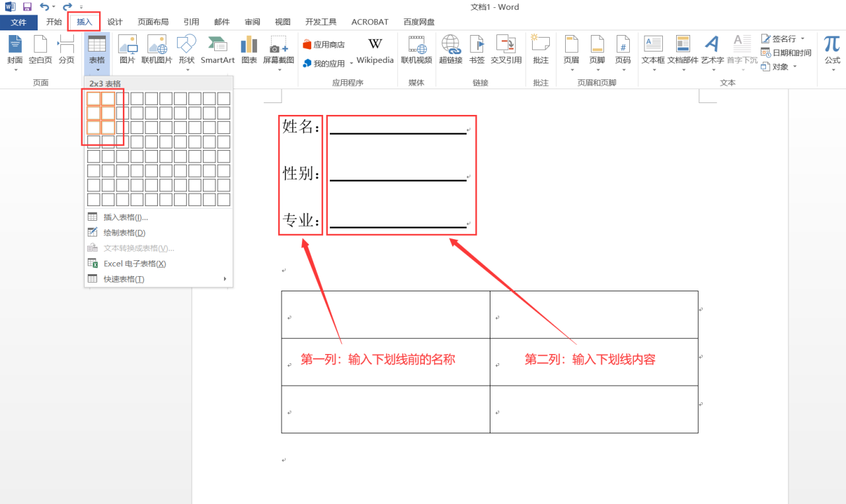846x504 pixels.
Task: Switch to the Page Layout (页面布局) tab
Action: coord(153,22)
